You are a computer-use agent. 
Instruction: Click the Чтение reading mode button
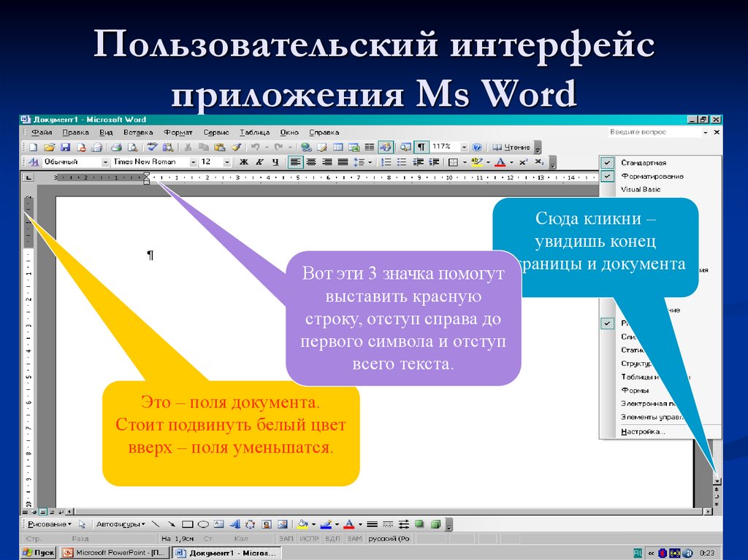(512, 147)
